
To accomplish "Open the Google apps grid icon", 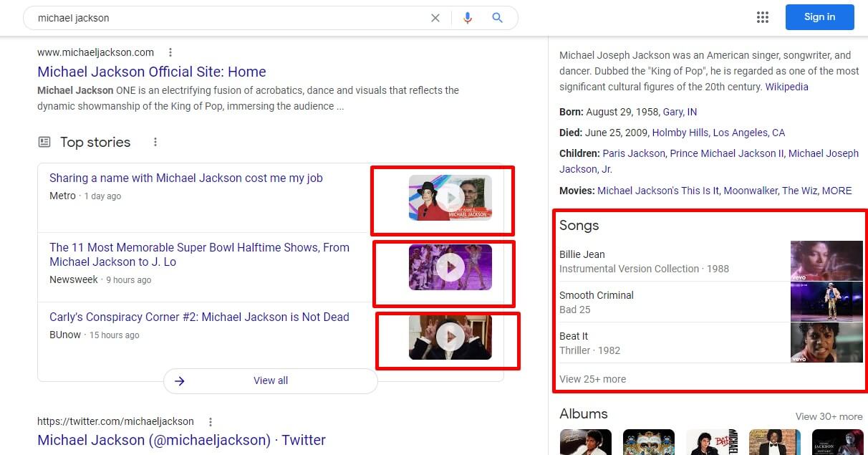I will [763, 17].
